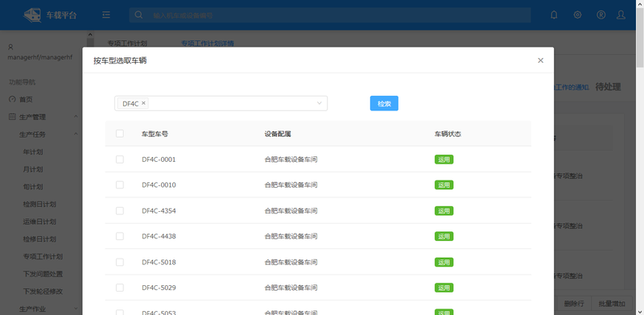Click the 运用 status tag for DF4C-0001
Image resolution: width=644 pixels, height=315 pixels.
pos(444,160)
